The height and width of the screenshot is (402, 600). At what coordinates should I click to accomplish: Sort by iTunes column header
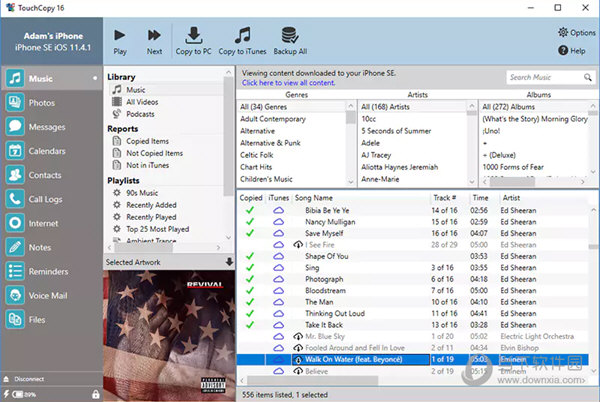[x=279, y=198]
